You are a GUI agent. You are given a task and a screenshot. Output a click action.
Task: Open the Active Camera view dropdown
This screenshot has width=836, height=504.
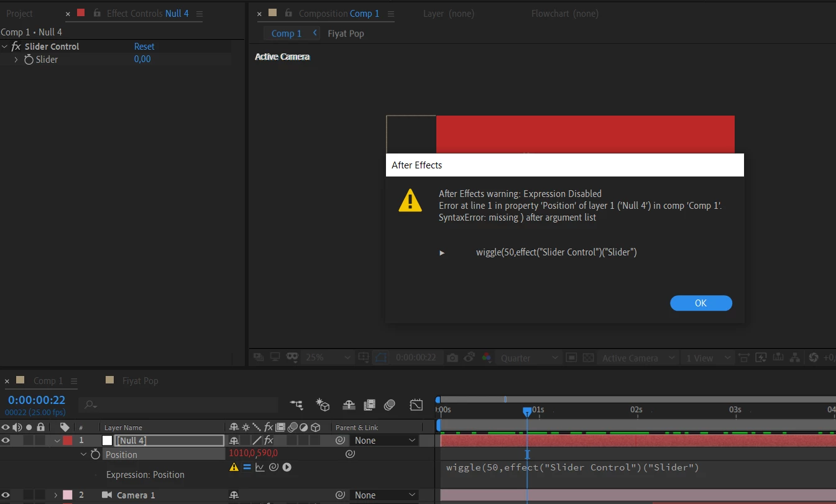638,358
